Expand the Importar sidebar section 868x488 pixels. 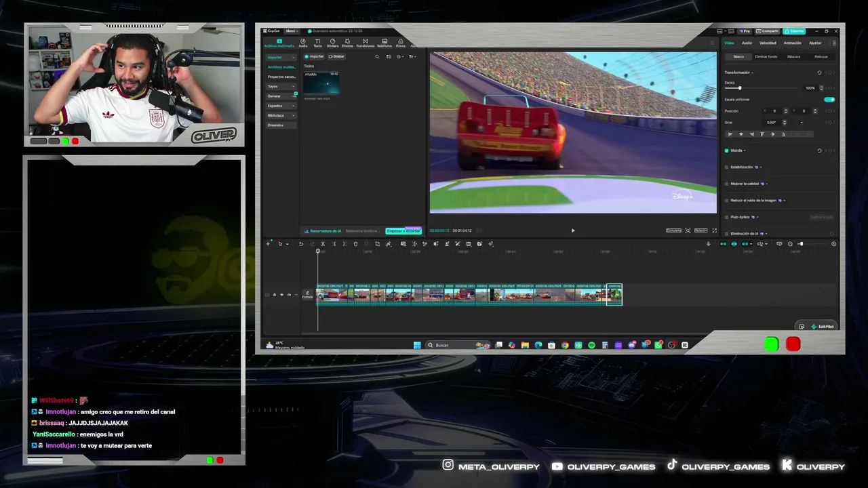281,58
